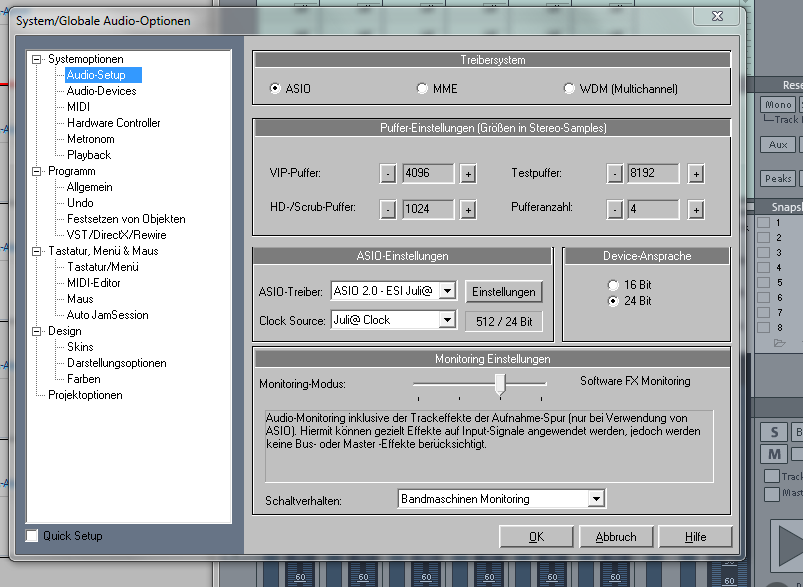
Task: Open VST/DirectX/Rewire settings
Action: [x=117, y=235]
